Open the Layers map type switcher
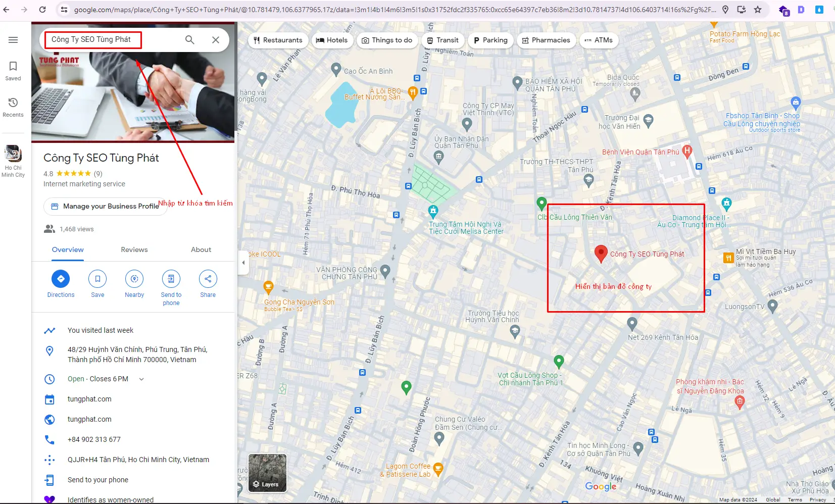This screenshot has height=504, width=835. [267, 473]
